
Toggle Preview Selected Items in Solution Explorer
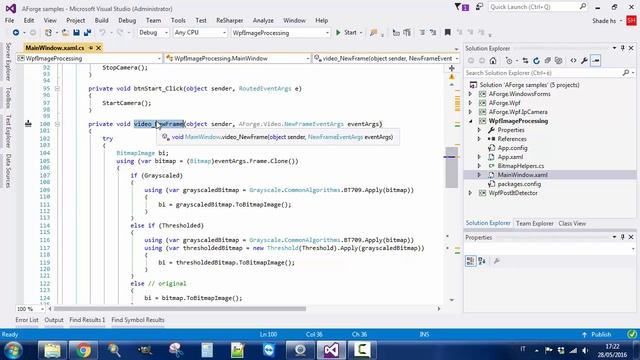point(596,61)
